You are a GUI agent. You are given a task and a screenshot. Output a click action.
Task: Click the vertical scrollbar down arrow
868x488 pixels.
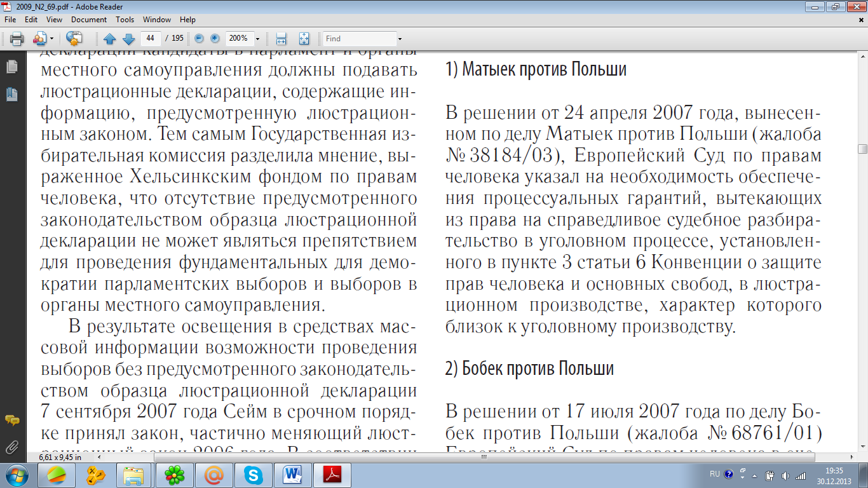point(862,446)
